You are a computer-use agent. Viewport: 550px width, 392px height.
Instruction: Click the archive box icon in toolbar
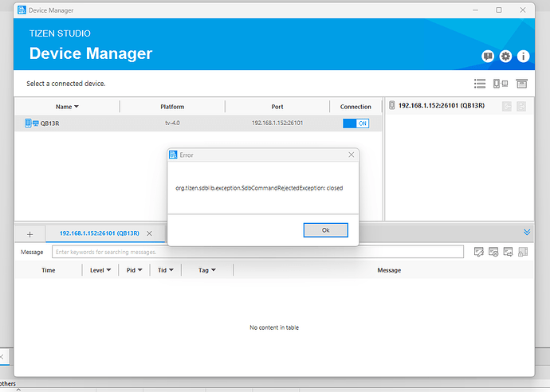click(x=521, y=84)
